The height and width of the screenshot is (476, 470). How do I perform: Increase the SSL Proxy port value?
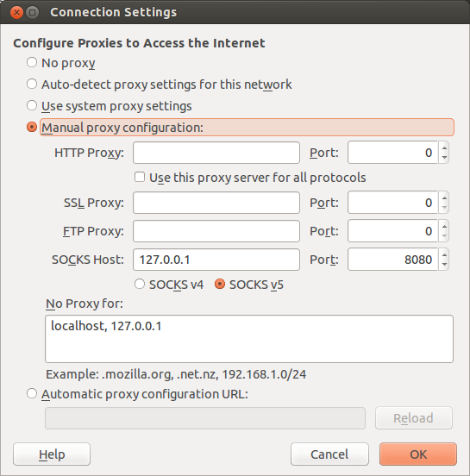pyautogui.click(x=444, y=198)
